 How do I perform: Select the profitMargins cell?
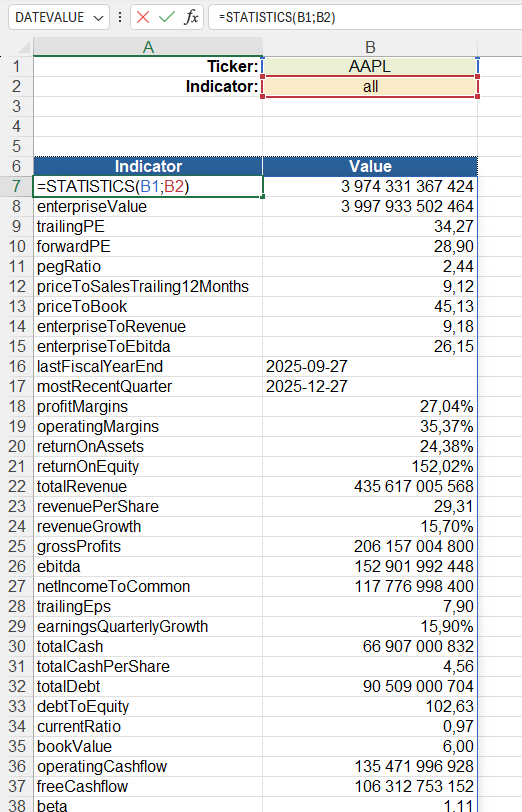point(148,407)
